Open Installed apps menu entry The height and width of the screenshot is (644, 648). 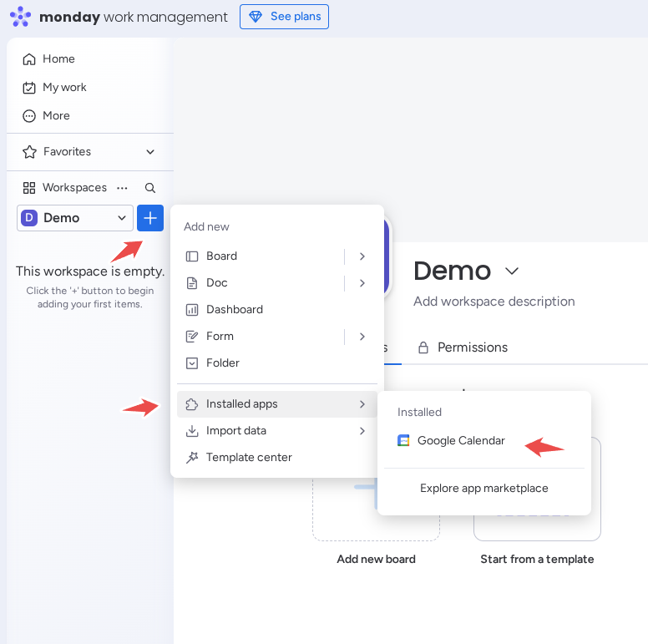(277, 404)
